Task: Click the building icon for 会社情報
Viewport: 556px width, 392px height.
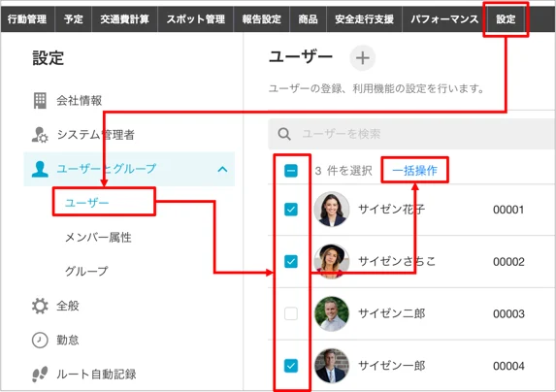Action: point(40,100)
